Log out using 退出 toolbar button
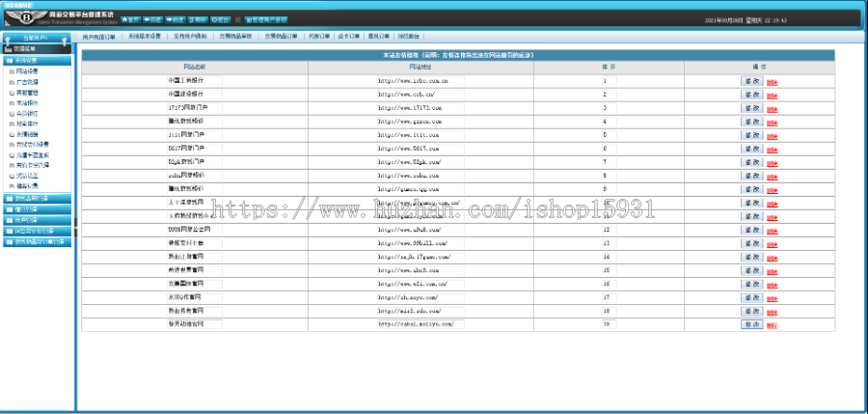 tap(220, 19)
